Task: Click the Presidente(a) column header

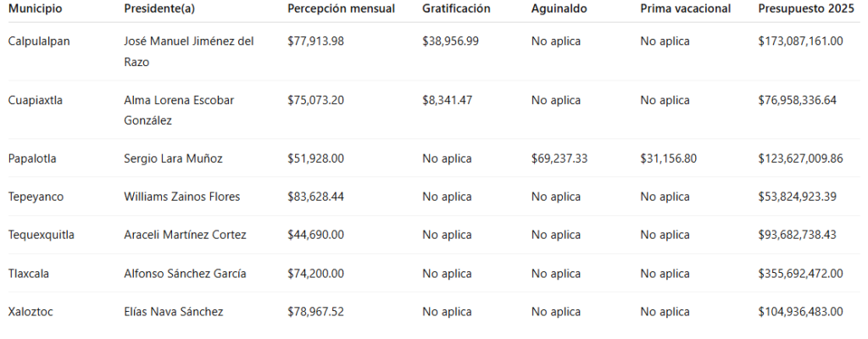Action: tap(159, 8)
